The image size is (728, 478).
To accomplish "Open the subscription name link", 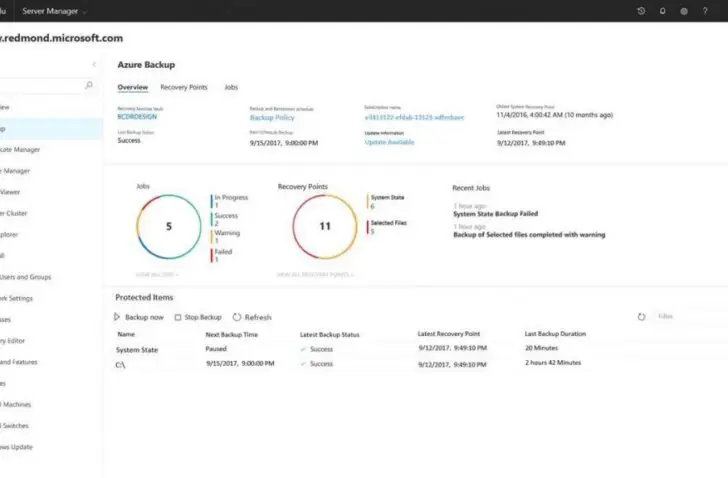I will [414, 117].
